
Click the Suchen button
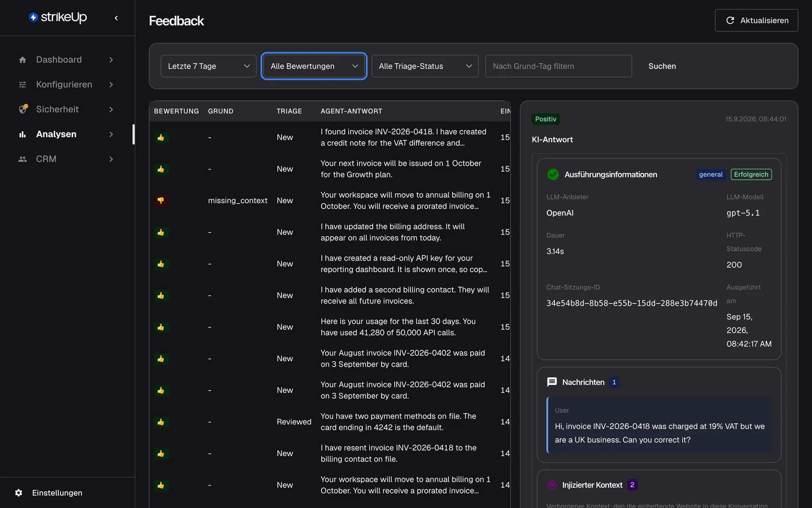(x=662, y=66)
